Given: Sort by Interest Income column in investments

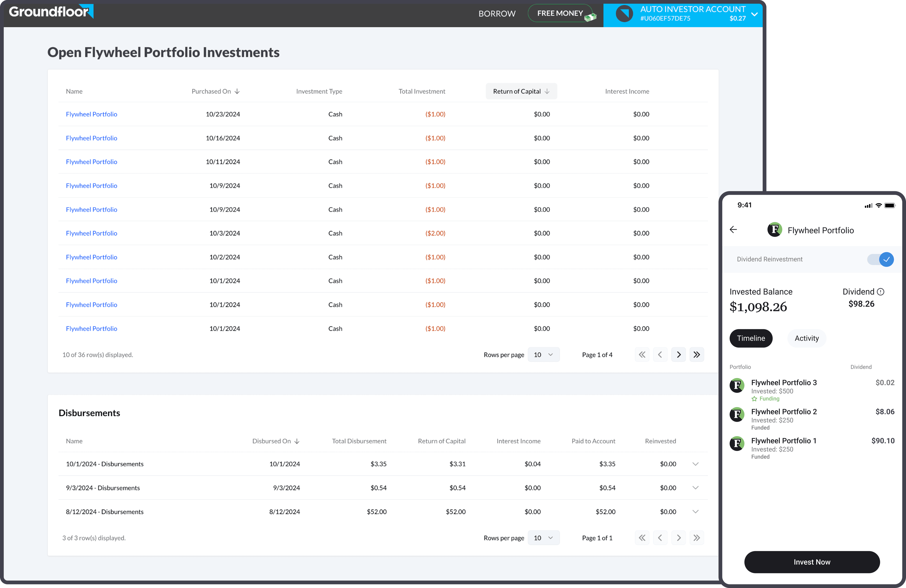Looking at the screenshot, I should [x=627, y=91].
